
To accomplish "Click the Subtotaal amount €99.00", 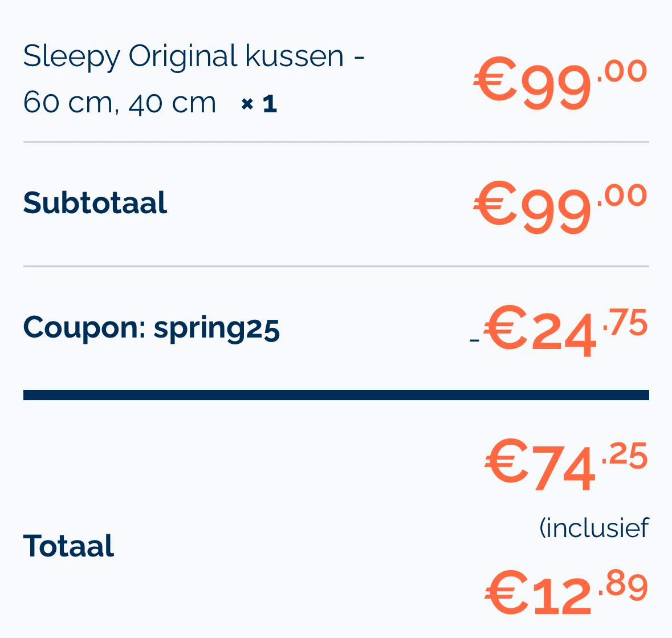I will (x=560, y=208).
